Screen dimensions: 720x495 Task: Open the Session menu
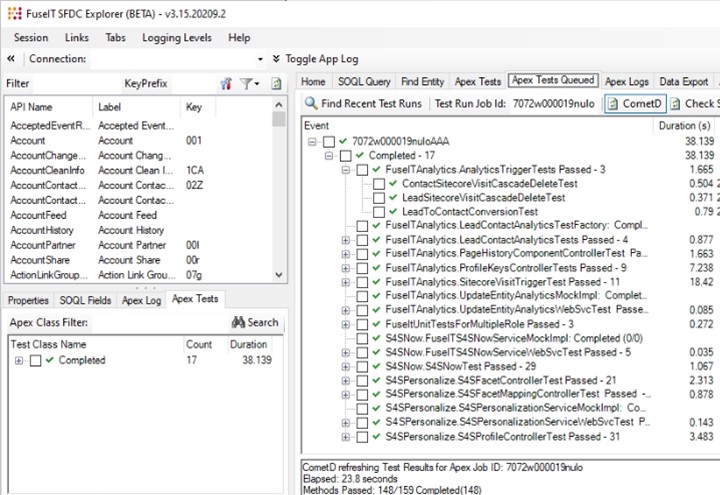[31, 38]
